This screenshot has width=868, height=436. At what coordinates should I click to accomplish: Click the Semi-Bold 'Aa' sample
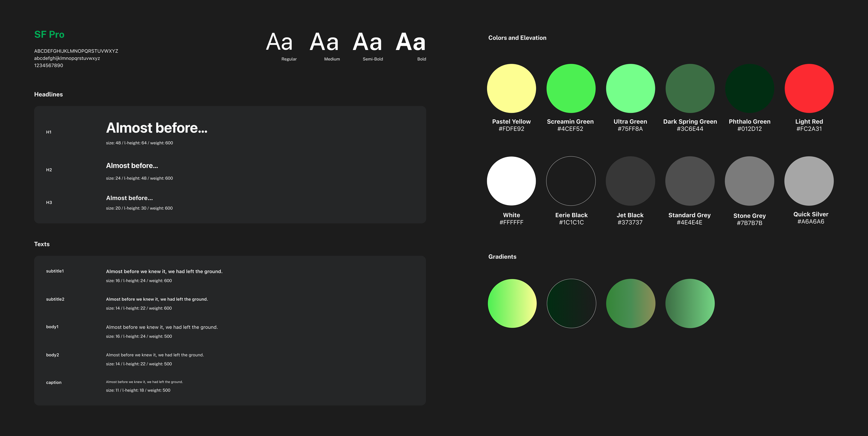click(x=367, y=42)
